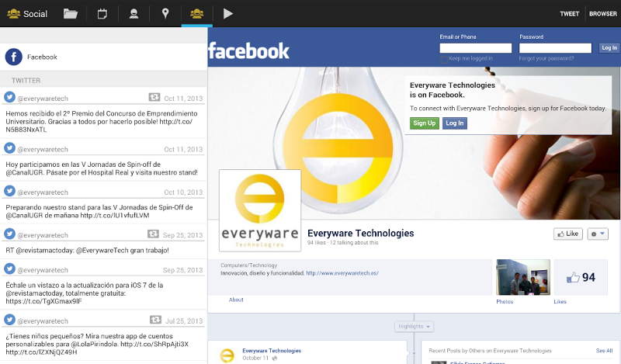Click the post avatar logo thumbnail
This screenshot has width=621, height=364.
click(x=227, y=355)
